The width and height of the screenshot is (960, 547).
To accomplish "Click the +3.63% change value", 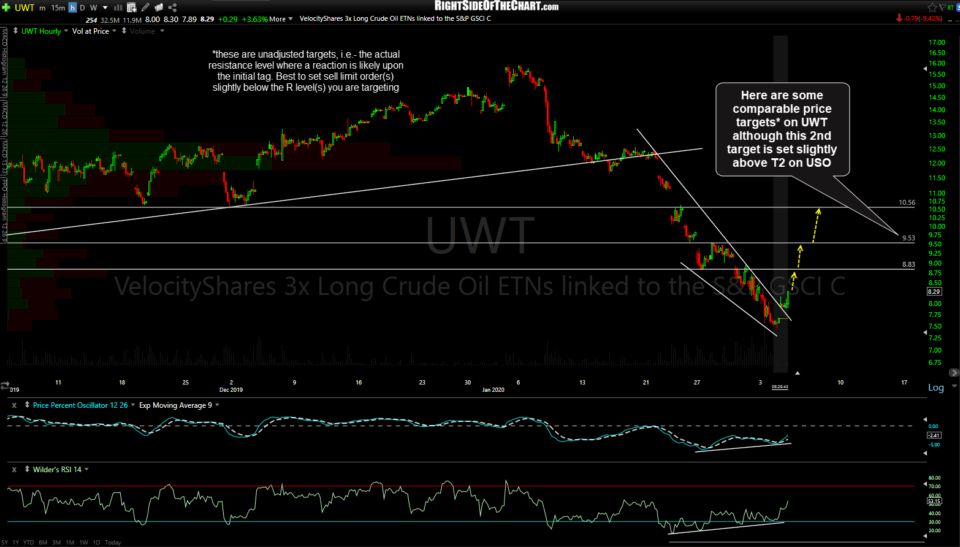I will point(255,19).
